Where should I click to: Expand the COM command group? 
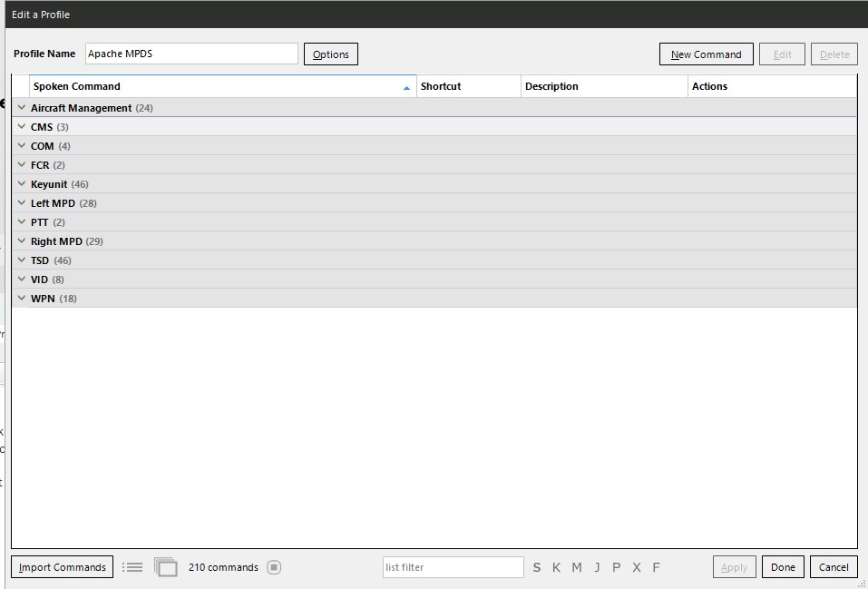pyautogui.click(x=22, y=146)
